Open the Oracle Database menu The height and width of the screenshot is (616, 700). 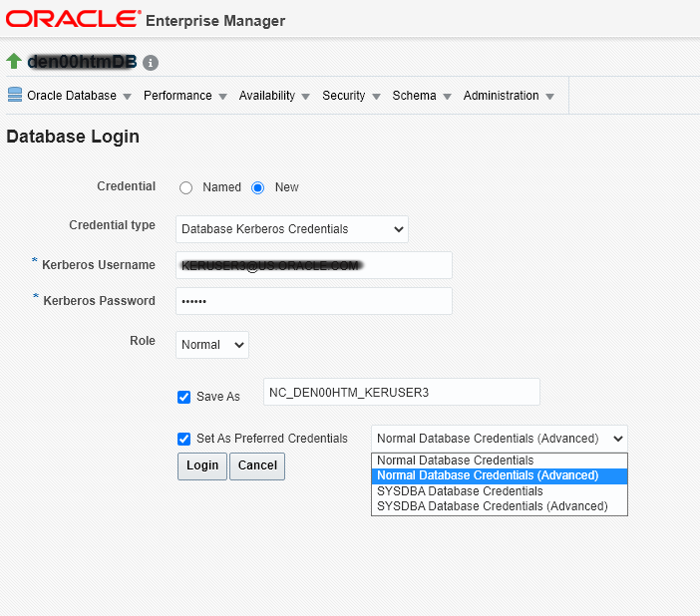pyautogui.click(x=79, y=96)
